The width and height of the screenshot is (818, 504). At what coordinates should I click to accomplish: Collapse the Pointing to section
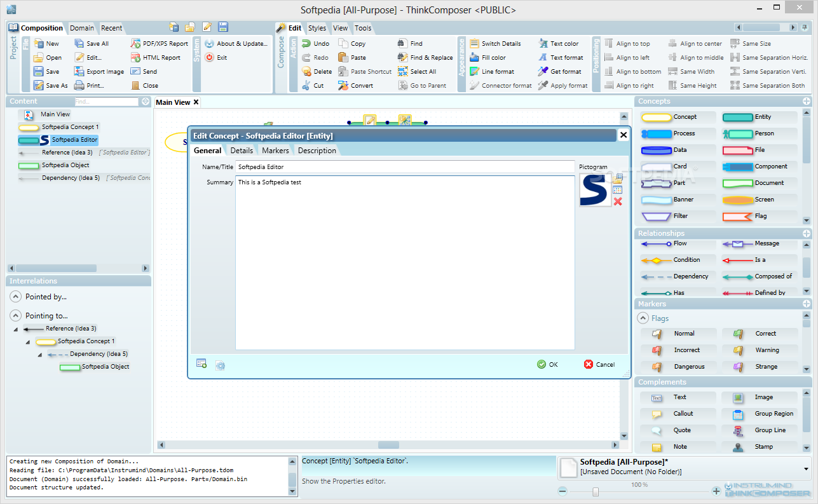pos(15,316)
